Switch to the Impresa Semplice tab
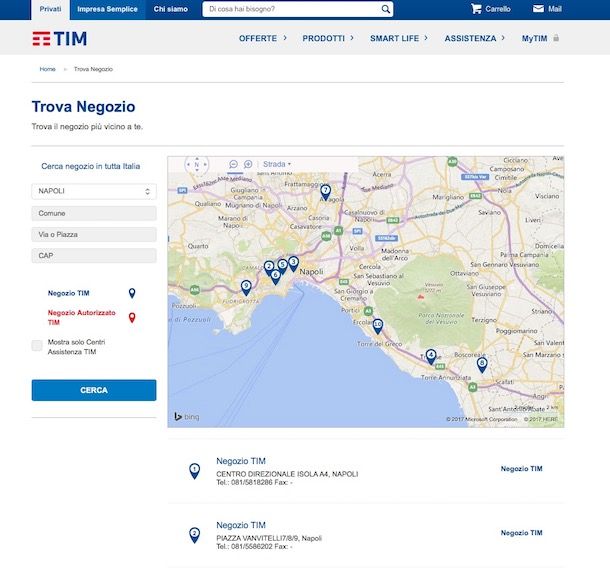 click(107, 9)
